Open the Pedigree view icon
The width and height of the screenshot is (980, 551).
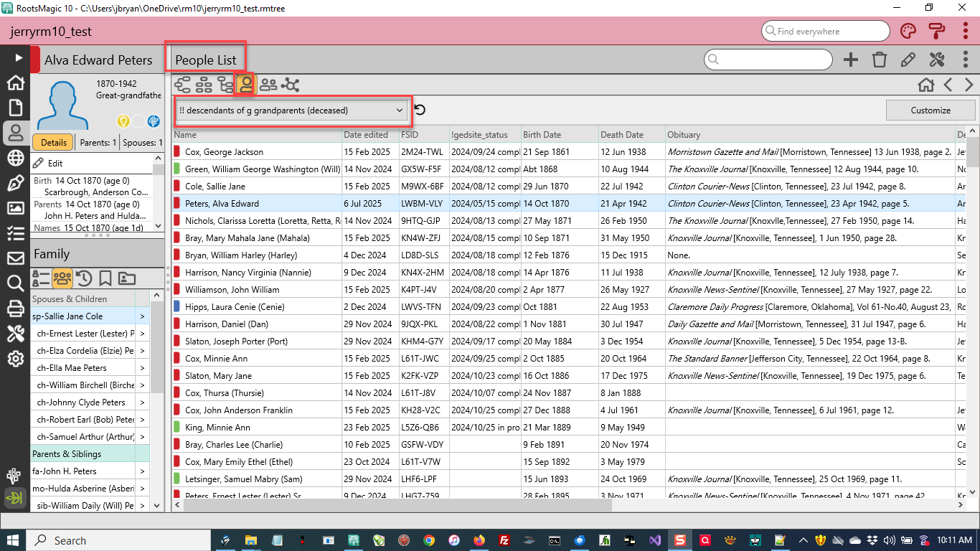[x=183, y=85]
